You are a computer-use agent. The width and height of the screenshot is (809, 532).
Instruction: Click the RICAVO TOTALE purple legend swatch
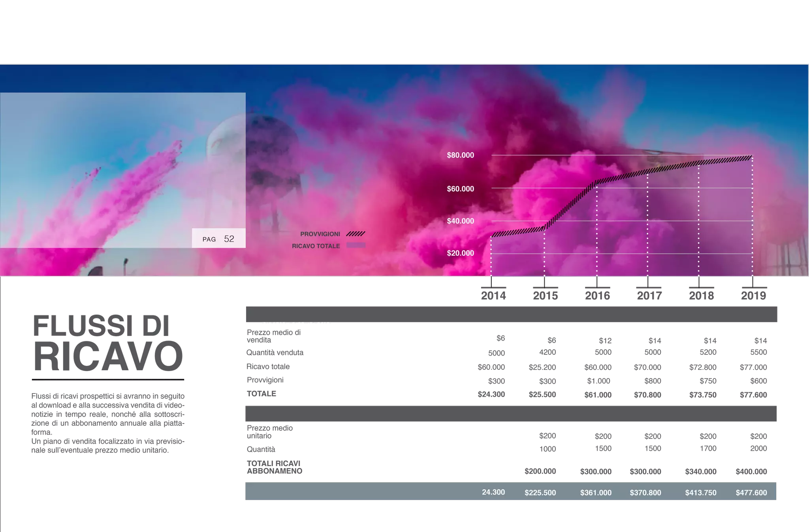[x=356, y=245]
